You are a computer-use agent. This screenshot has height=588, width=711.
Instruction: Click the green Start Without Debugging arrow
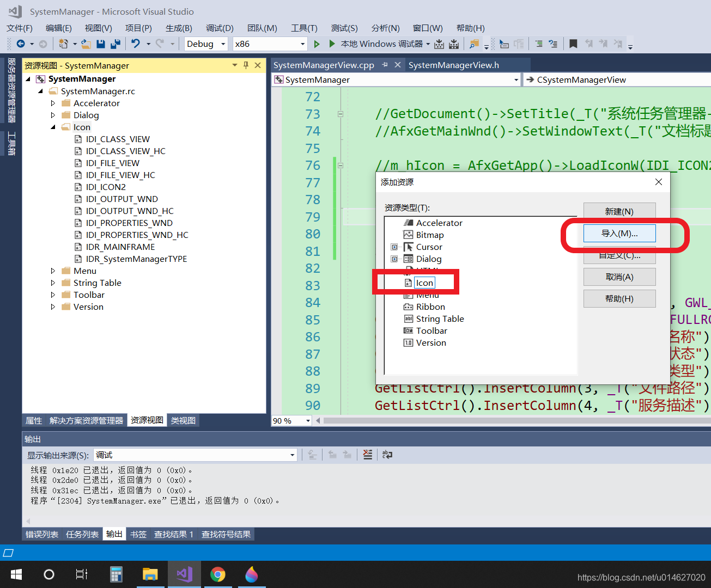(x=317, y=44)
